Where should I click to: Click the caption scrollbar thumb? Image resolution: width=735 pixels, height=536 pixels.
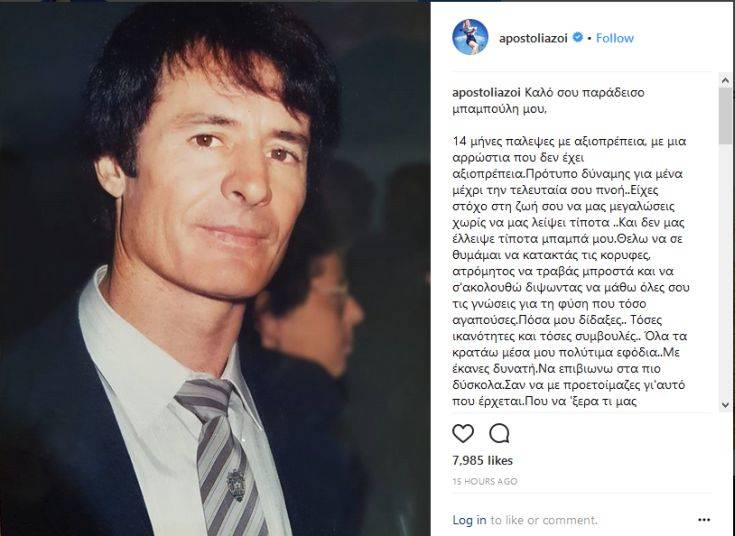point(726,115)
